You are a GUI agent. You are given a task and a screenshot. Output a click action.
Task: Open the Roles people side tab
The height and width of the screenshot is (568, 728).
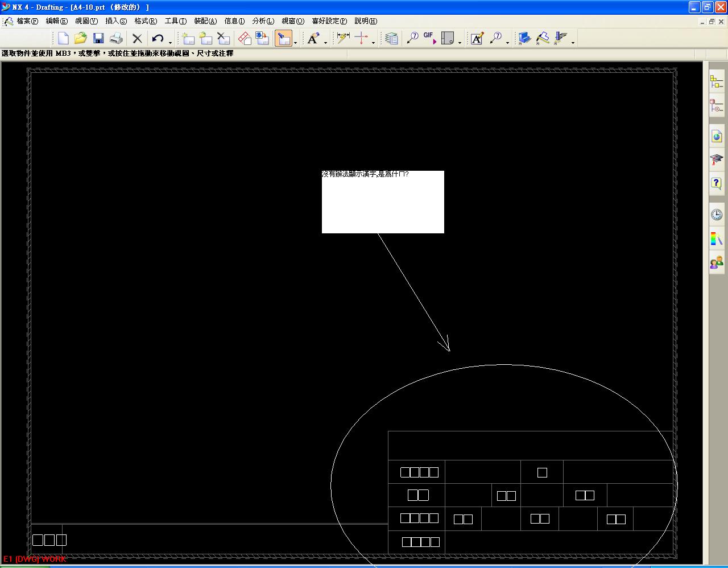click(717, 262)
